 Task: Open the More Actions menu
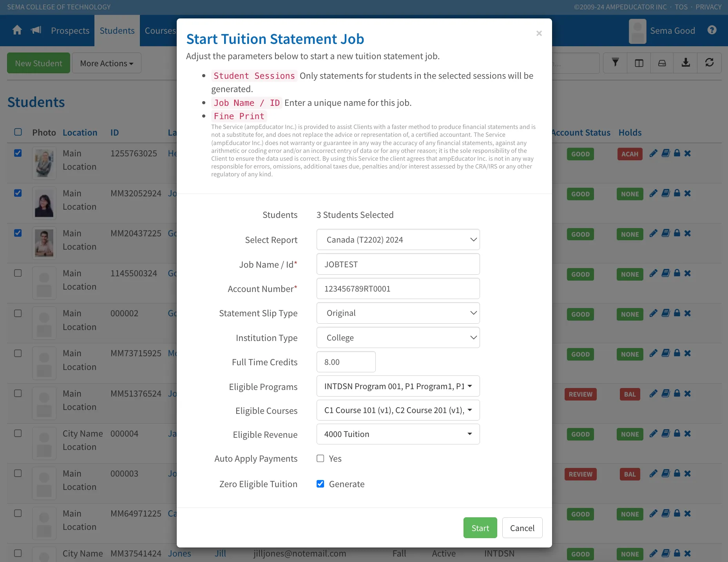pyautogui.click(x=107, y=63)
